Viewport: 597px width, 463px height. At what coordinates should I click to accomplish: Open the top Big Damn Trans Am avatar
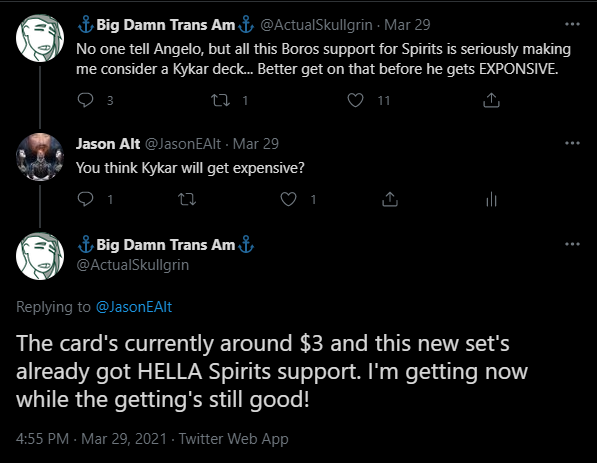click(x=40, y=38)
